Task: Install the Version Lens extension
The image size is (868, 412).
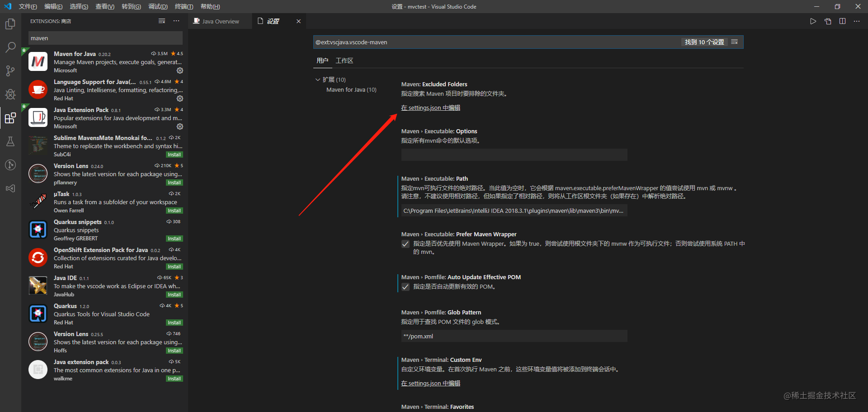Action: click(174, 182)
